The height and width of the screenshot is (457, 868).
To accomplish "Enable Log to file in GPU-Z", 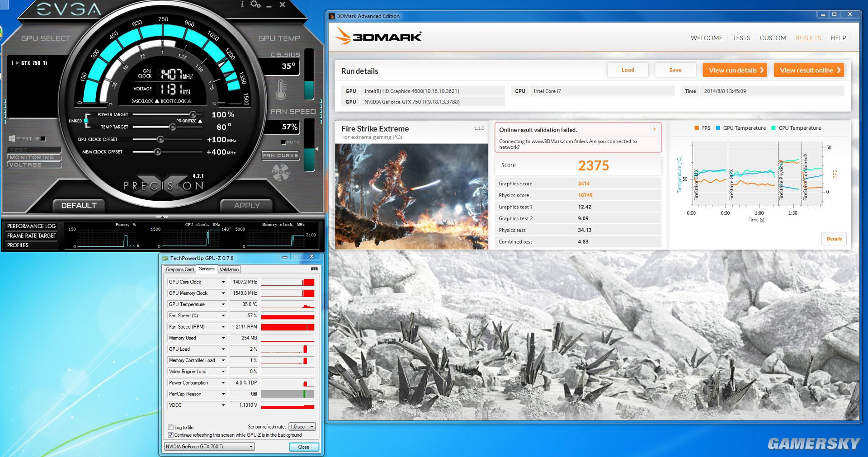I will point(170,427).
